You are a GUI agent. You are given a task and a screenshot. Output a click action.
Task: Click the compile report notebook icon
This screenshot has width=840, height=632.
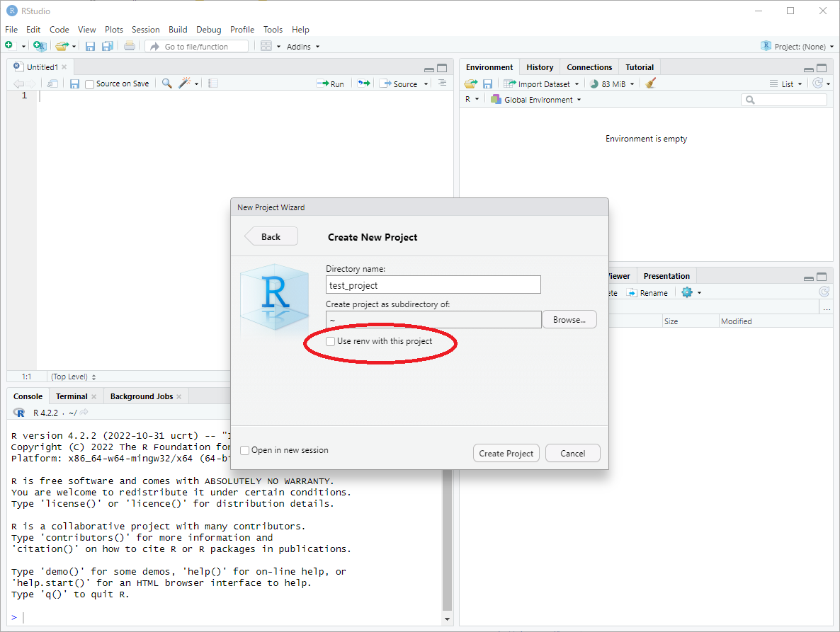tap(213, 84)
